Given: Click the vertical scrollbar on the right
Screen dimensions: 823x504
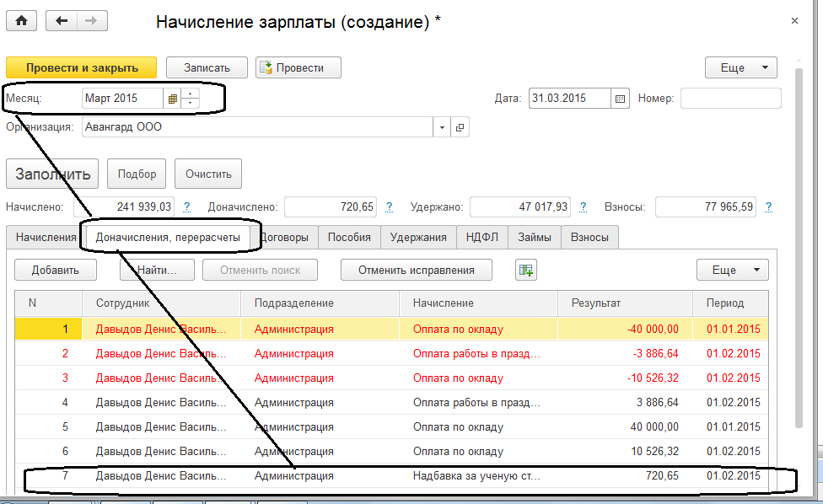Looking at the screenshot, I should click(x=799, y=248).
